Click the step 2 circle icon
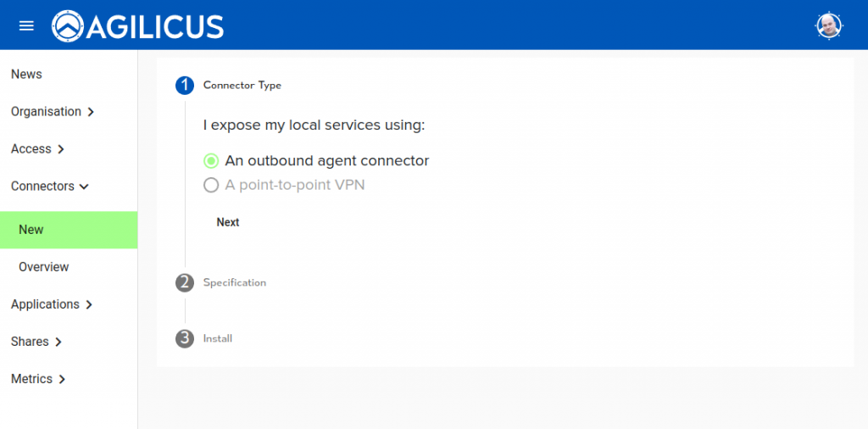The width and height of the screenshot is (868, 429). (x=185, y=282)
